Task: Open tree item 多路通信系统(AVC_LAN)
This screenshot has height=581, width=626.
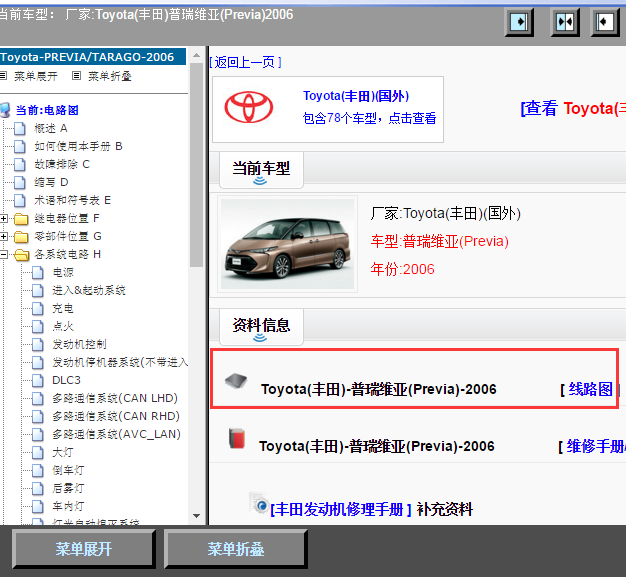Action: (117, 434)
